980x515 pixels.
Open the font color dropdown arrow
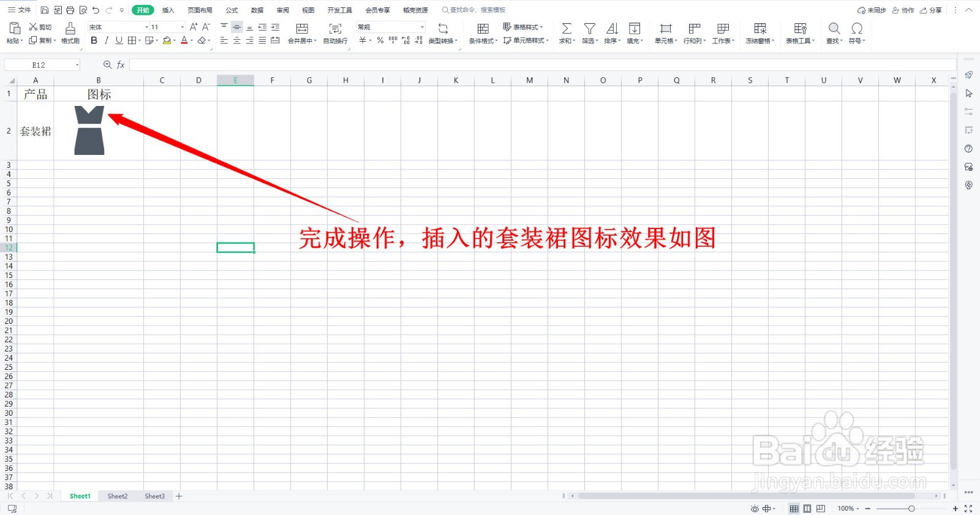click(192, 40)
